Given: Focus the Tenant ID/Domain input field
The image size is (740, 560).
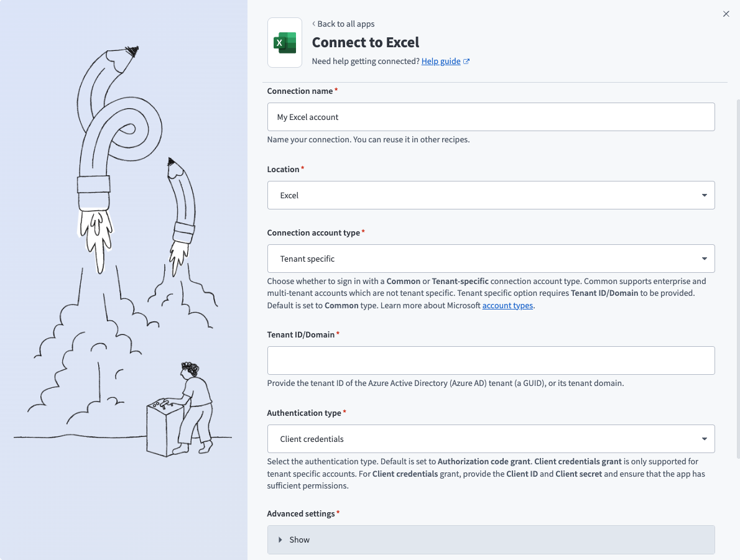Looking at the screenshot, I should click(x=491, y=360).
